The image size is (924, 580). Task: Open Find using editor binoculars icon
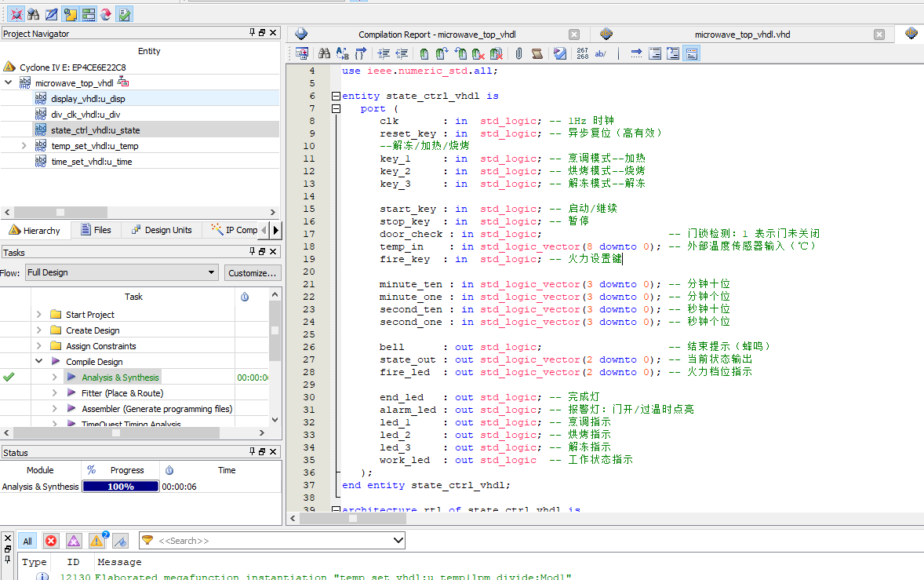click(324, 53)
